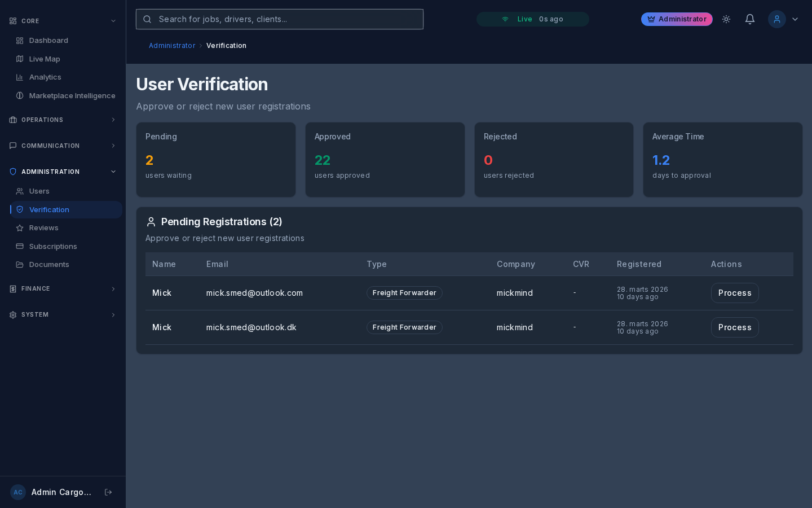812x508 pixels.
Task: Open Subscriptions in sidebar
Action: 53,247
